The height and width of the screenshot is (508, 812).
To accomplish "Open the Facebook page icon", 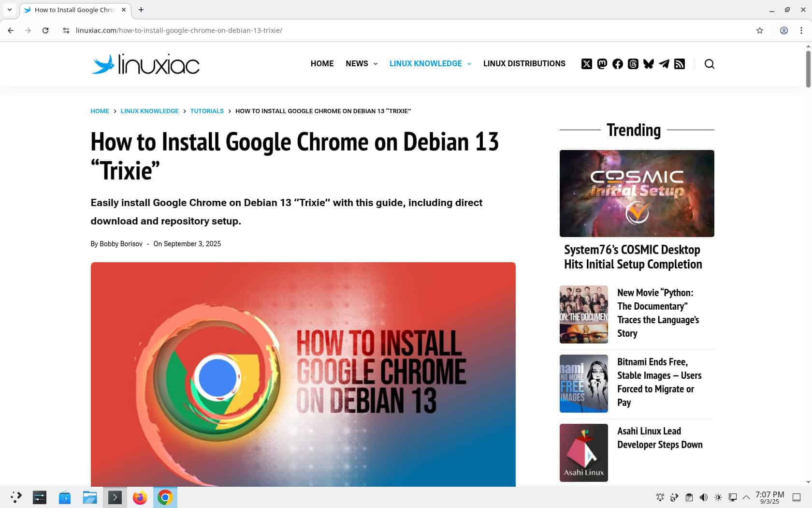I will (617, 63).
